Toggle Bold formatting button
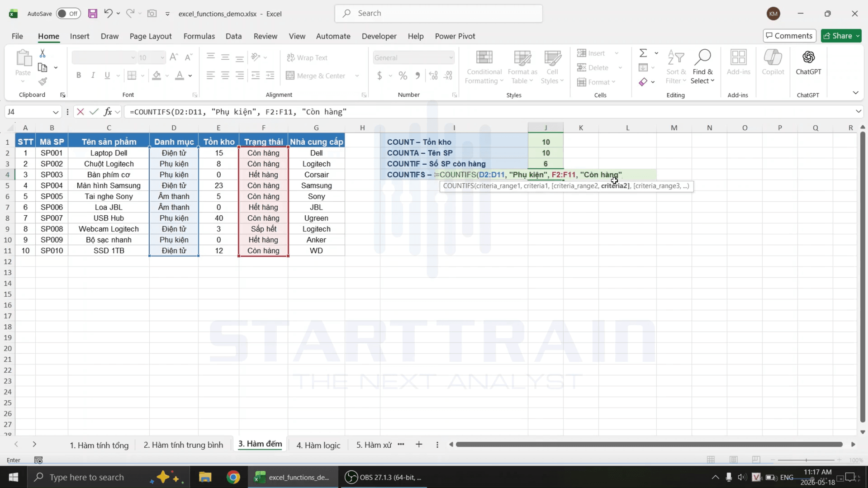This screenshot has width=868, height=488. (79, 76)
